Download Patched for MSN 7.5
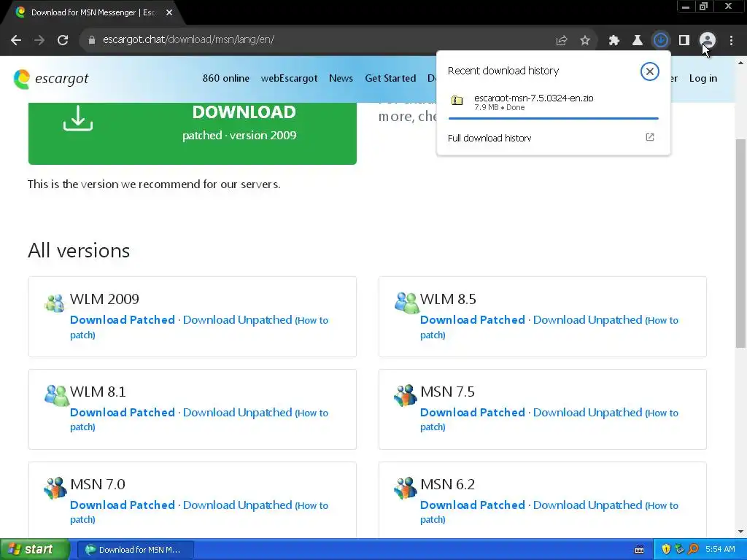Image resolution: width=747 pixels, height=560 pixels. [473, 413]
